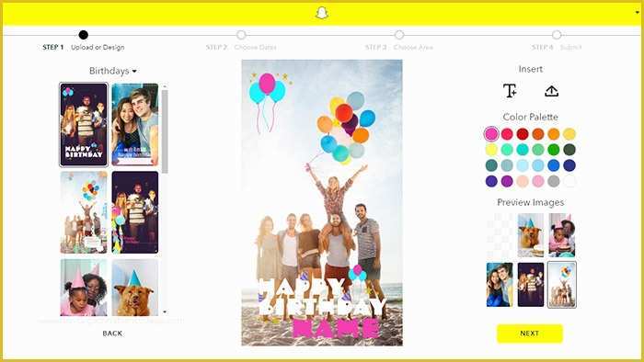
Task: Go to Step 2 Choose Dates marker
Action: coord(241,35)
